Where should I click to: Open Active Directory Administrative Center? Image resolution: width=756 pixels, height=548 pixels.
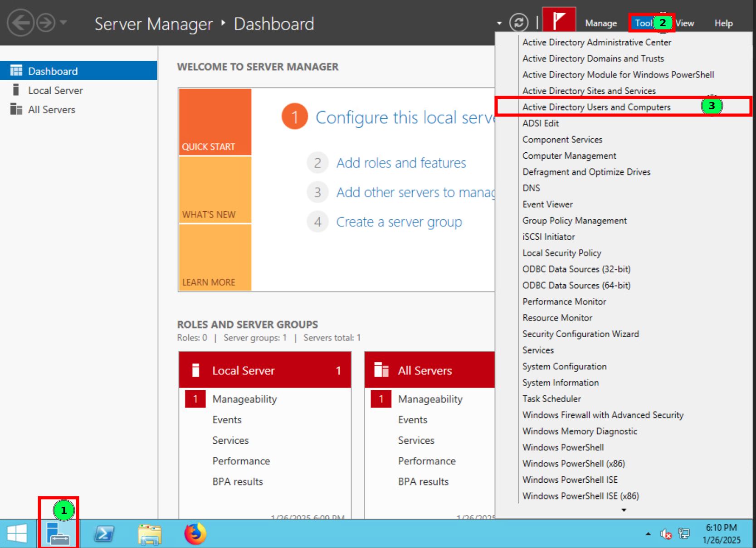[x=624, y=42]
